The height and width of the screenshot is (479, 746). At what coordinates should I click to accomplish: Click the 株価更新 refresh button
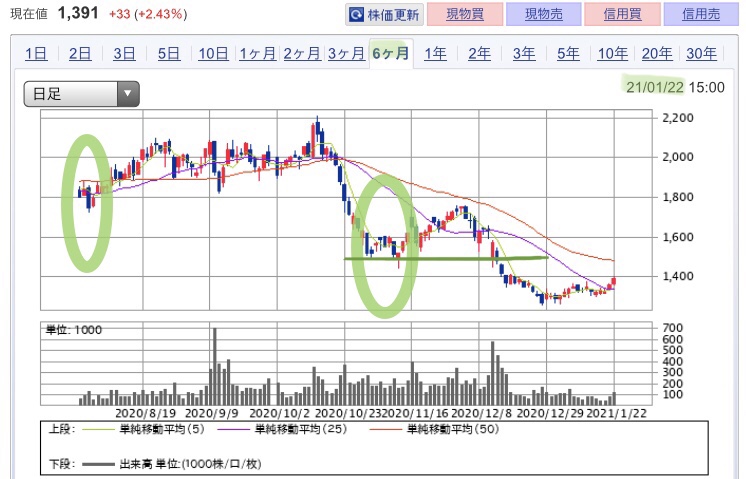click(384, 15)
